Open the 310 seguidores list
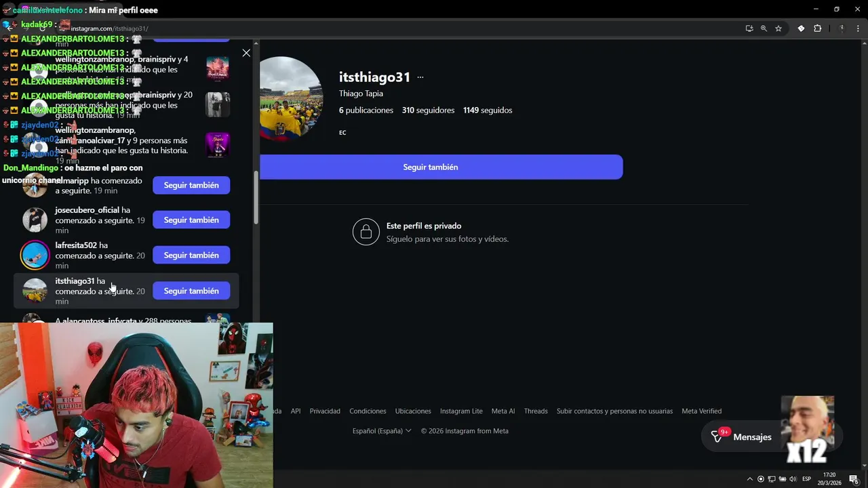Image resolution: width=868 pixels, height=488 pixels. pyautogui.click(x=428, y=110)
